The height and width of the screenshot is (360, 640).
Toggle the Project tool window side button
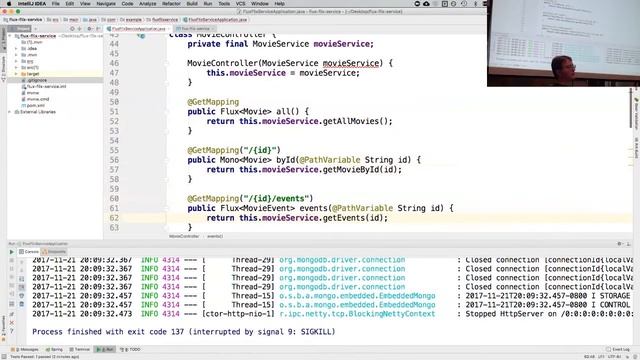click(4, 39)
